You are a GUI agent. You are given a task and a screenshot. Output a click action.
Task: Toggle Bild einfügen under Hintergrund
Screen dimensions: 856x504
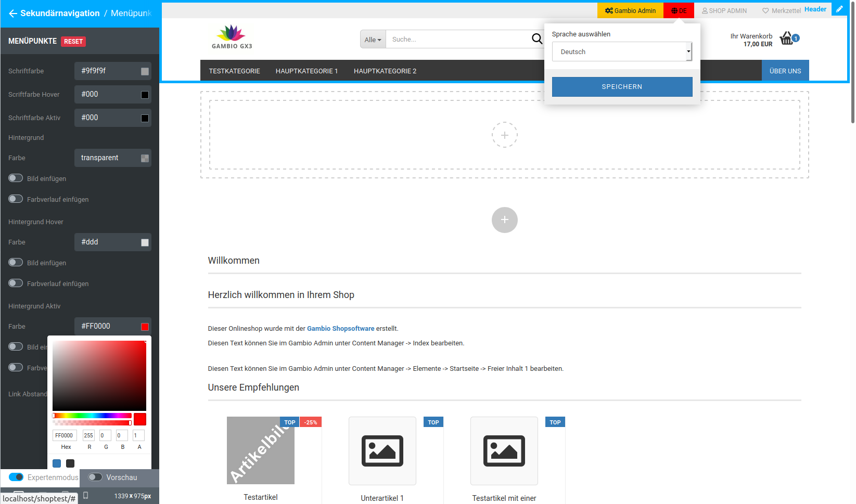[x=16, y=178]
